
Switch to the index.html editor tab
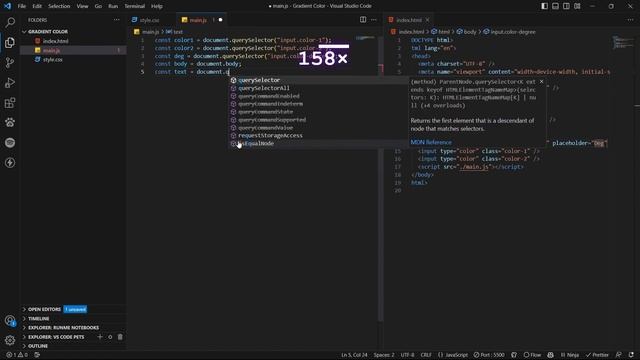(409, 20)
